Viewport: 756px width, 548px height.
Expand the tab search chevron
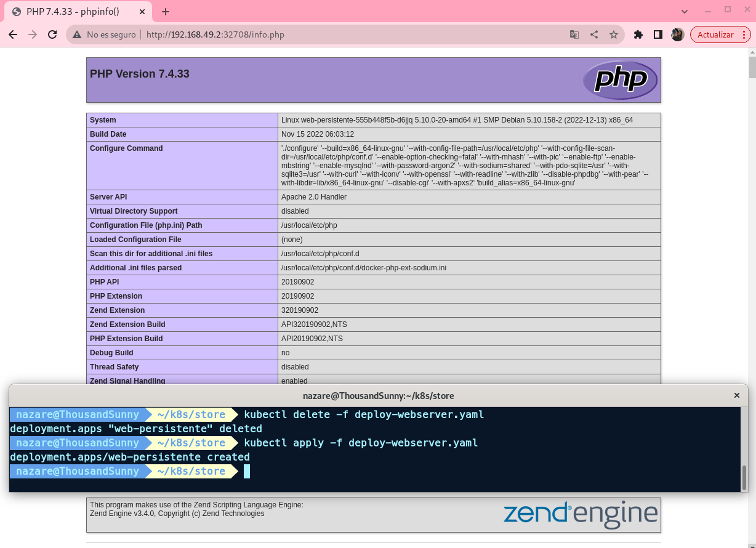pos(685,11)
